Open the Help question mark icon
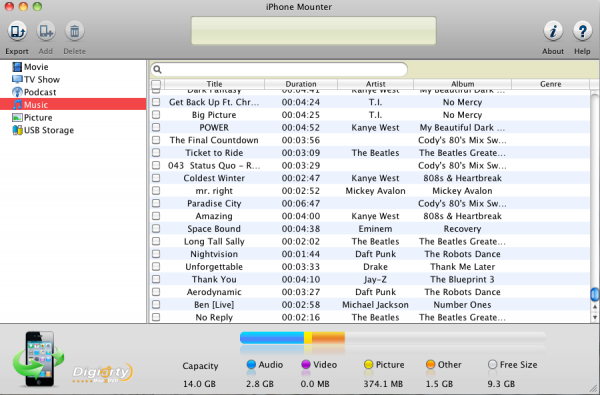Screen dimensions: 600x395 (582, 31)
